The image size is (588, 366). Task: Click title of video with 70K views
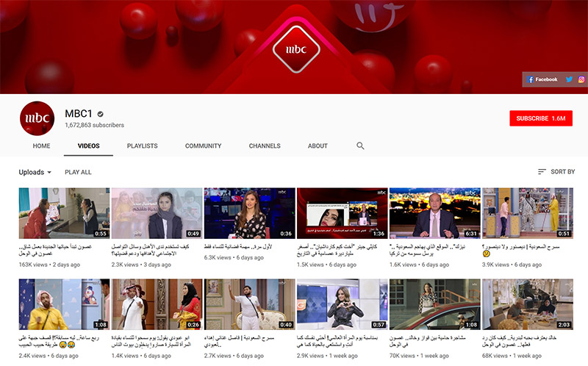(x=427, y=341)
